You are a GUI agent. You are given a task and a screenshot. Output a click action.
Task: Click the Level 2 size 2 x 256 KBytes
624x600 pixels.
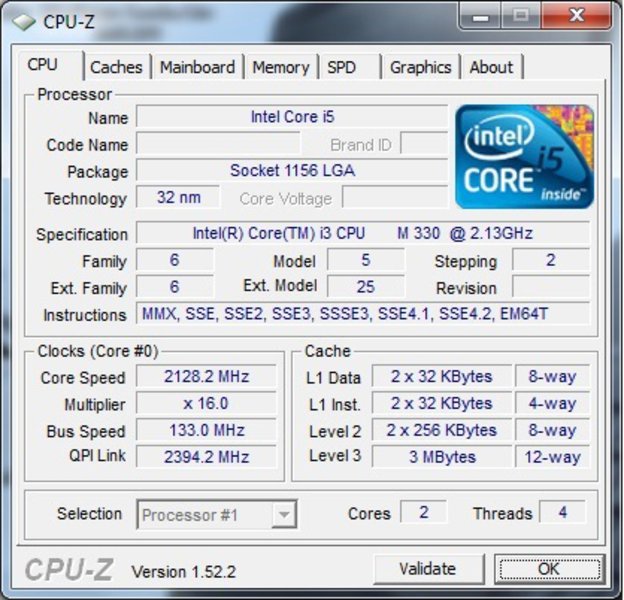(x=442, y=430)
